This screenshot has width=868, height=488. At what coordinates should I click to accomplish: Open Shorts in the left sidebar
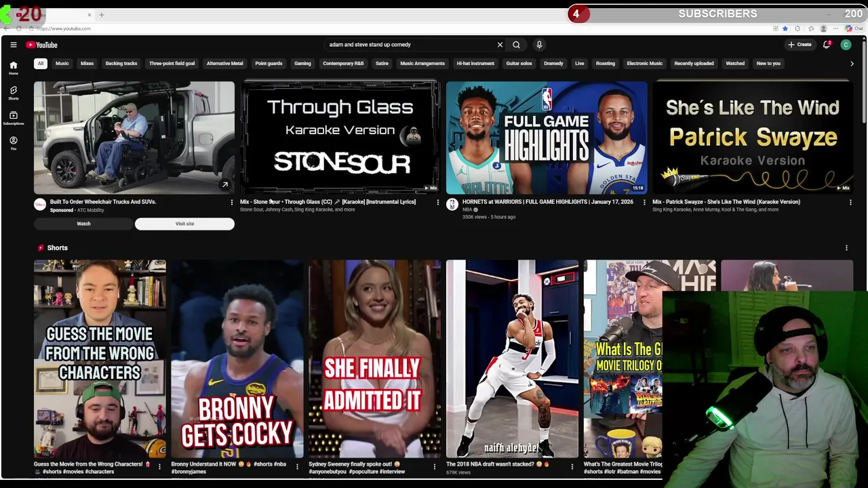13,93
